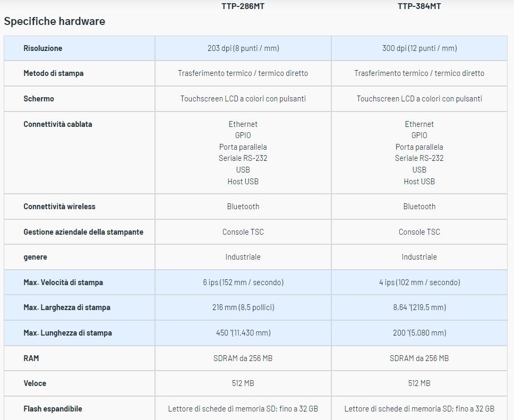Click the Gestione aziendale della stampante label
This screenshot has height=420, width=514.
(83, 232)
